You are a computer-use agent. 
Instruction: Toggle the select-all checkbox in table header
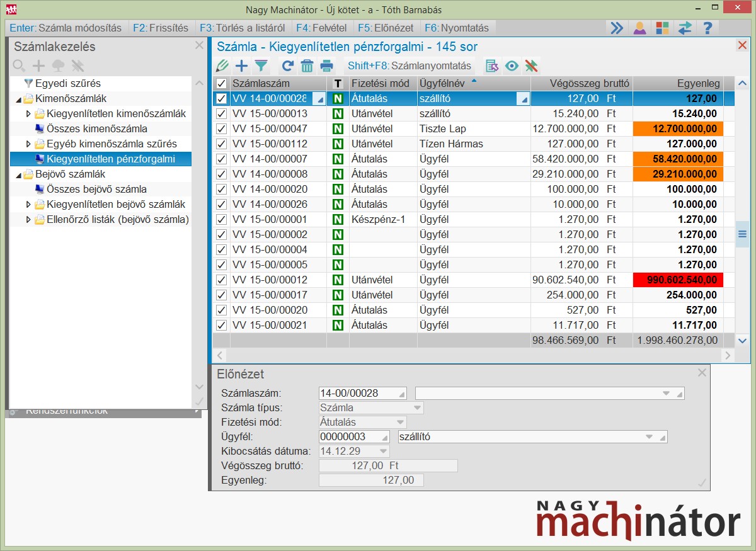221,84
